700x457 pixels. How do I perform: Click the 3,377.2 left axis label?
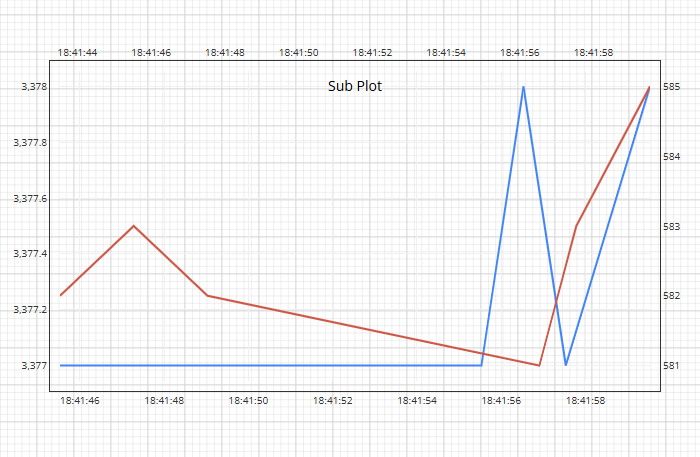pyautogui.click(x=29, y=310)
